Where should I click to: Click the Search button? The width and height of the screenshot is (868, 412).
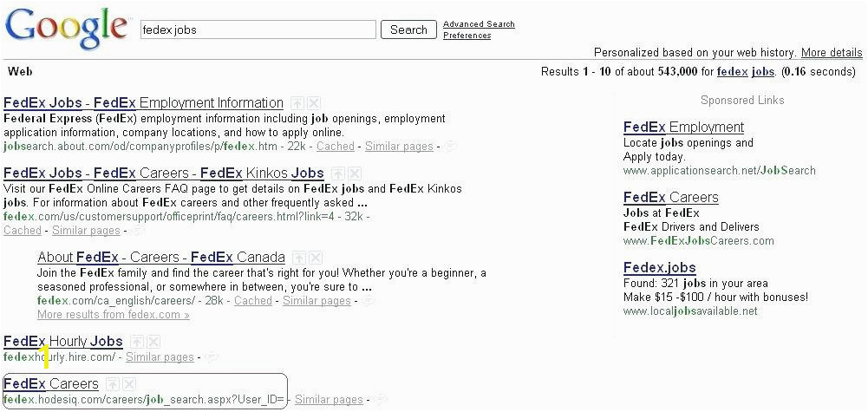coord(408,29)
